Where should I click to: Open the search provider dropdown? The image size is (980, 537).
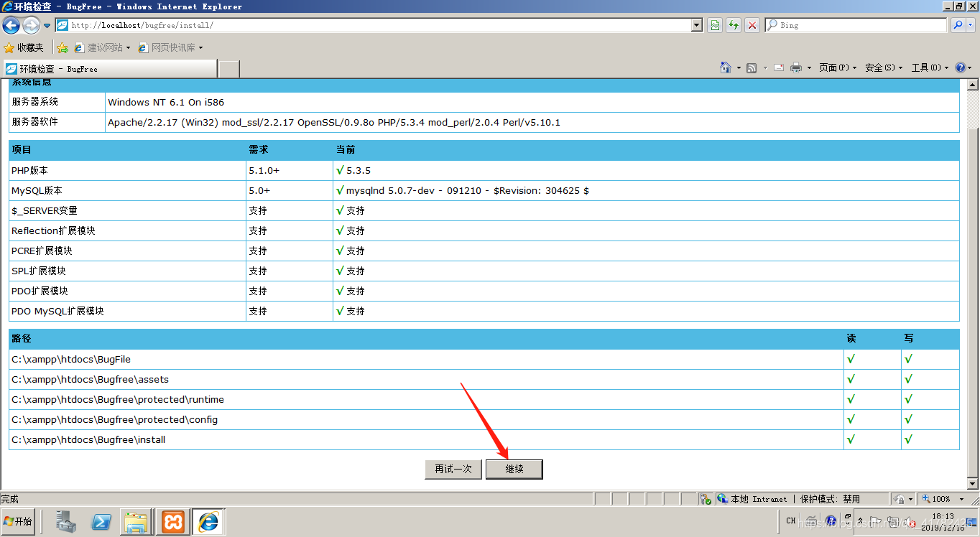click(x=971, y=25)
